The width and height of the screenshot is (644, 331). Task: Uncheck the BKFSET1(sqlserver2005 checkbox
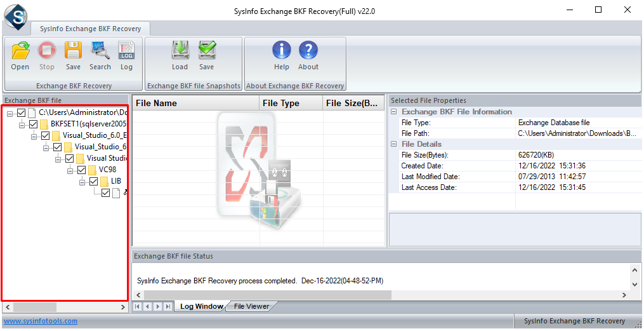(x=33, y=124)
